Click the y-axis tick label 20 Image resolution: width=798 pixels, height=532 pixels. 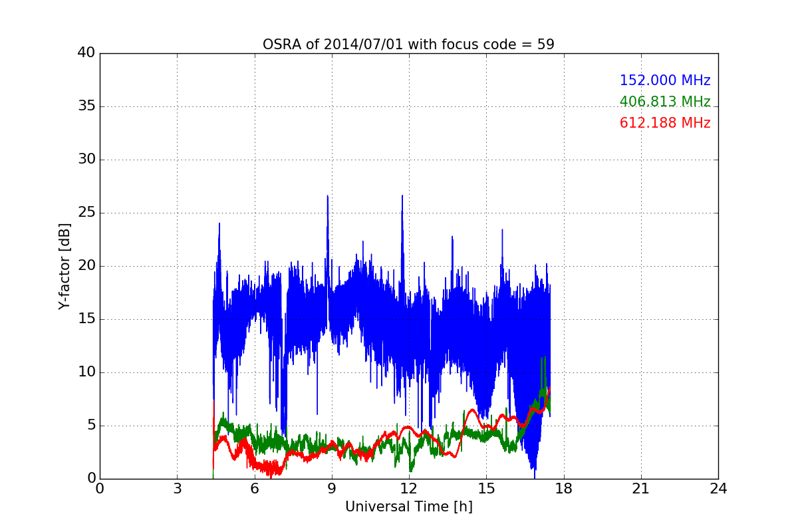pyautogui.click(x=87, y=266)
